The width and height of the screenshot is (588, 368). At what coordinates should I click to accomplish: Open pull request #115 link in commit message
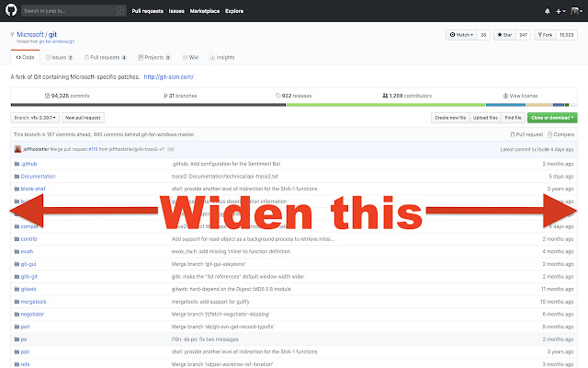coord(93,149)
